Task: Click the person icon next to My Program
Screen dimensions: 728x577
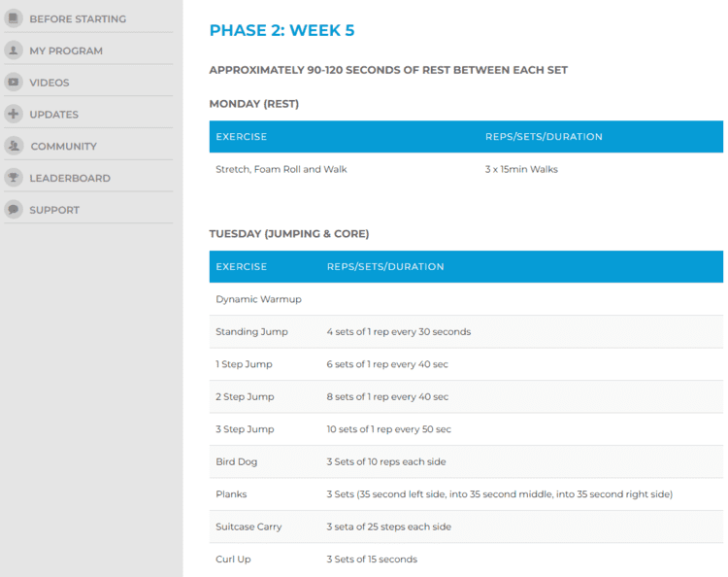Action: pos(14,51)
